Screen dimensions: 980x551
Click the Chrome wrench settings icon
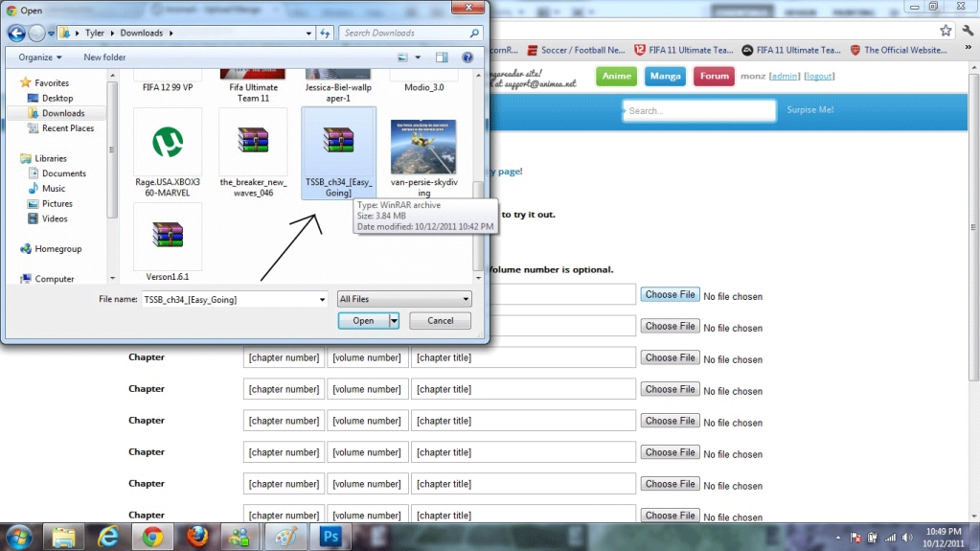[967, 31]
